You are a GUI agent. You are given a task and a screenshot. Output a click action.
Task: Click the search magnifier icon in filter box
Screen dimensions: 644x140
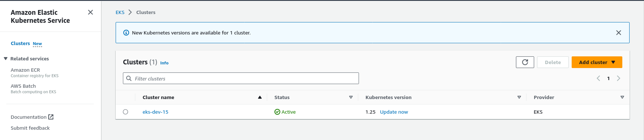point(129,78)
